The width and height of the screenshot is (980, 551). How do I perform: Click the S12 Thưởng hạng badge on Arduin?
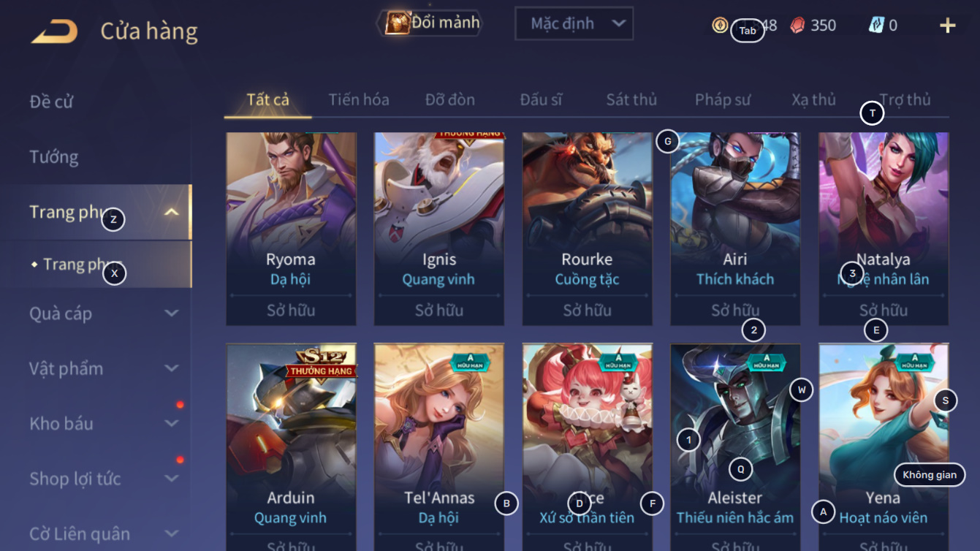click(322, 362)
